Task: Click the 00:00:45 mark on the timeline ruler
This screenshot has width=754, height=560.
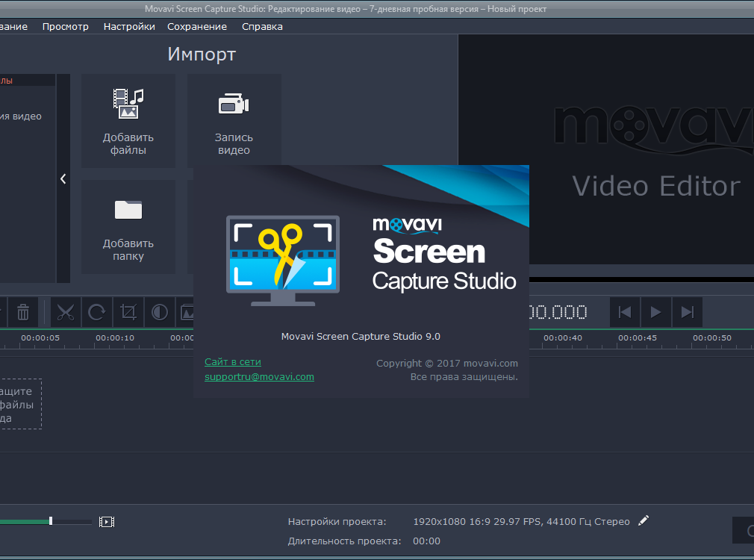Action: click(638, 337)
